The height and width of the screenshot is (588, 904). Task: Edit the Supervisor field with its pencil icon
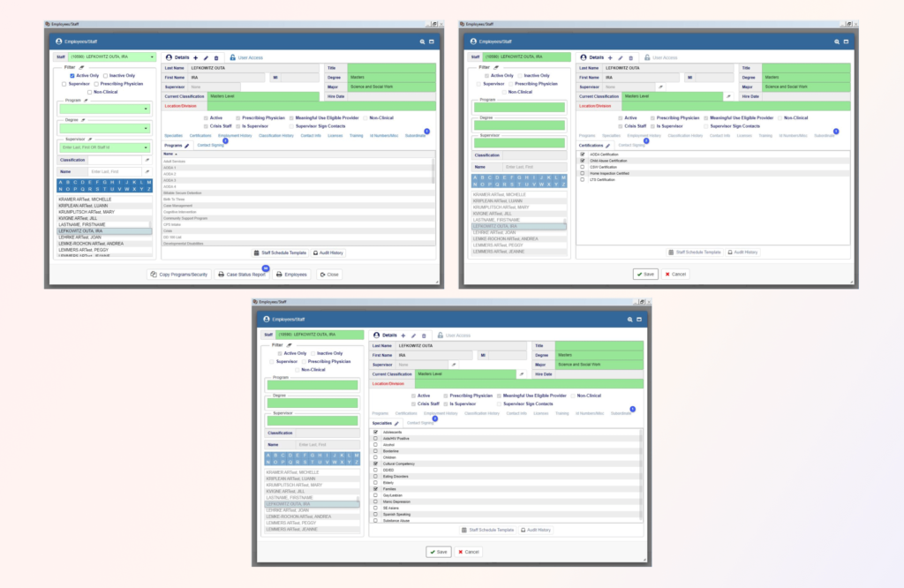click(453, 365)
